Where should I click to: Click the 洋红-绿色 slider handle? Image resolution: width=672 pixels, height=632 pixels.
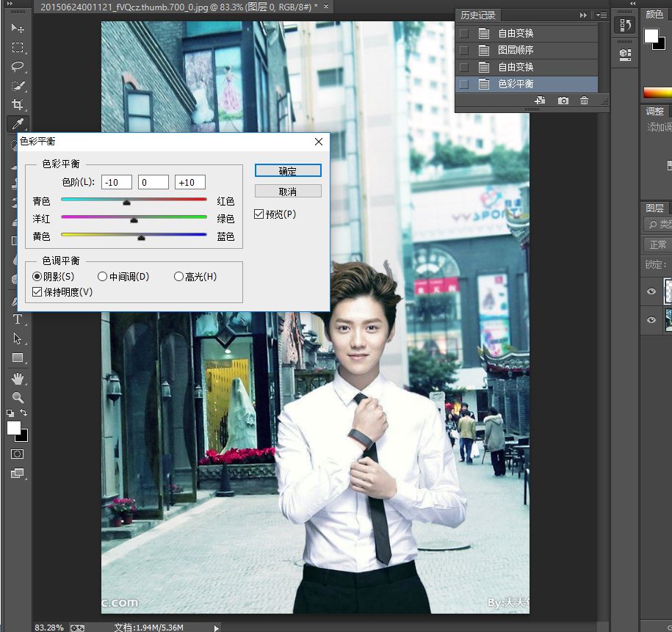(134, 219)
